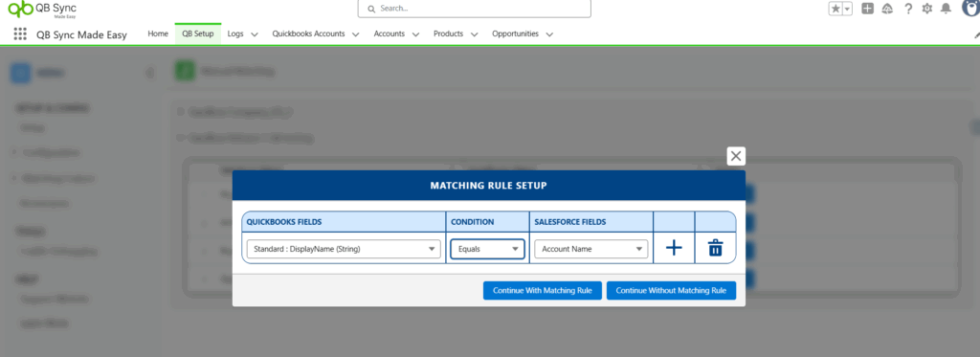Screen dimensions: 980x357
Task: Go to the Home tab
Action: tap(158, 33)
